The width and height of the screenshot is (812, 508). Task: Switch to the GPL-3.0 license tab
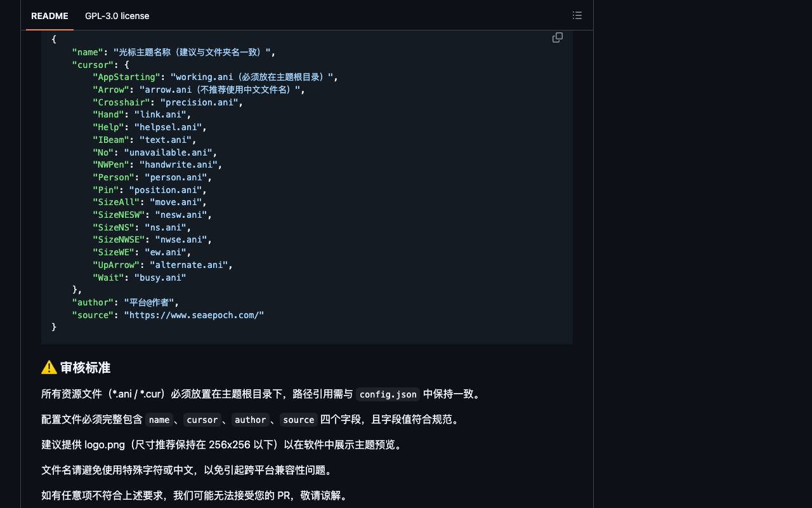click(117, 16)
